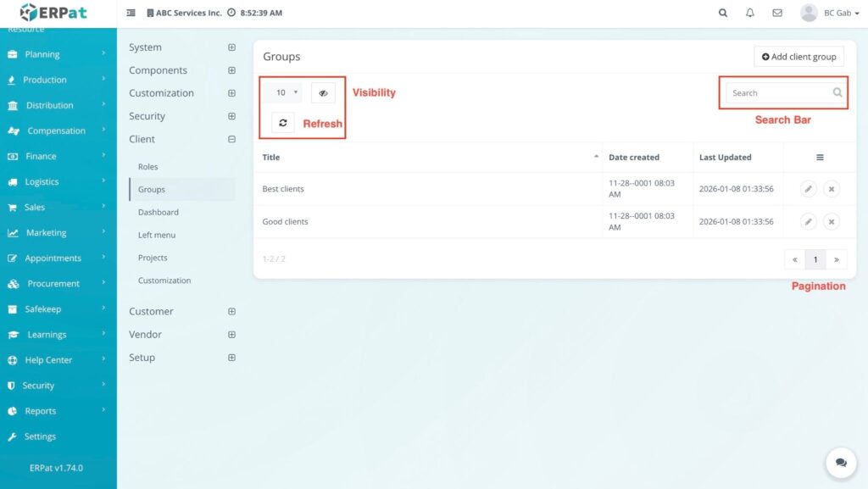Open the notifications bell
Screen dimensions: 868x489
click(749, 14)
